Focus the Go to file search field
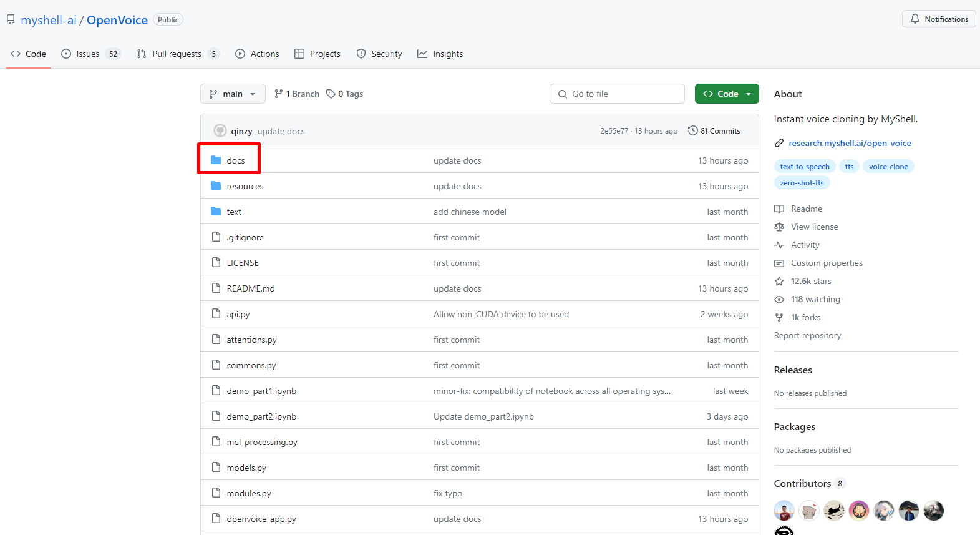This screenshot has height=535, width=980. coord(617,94)
